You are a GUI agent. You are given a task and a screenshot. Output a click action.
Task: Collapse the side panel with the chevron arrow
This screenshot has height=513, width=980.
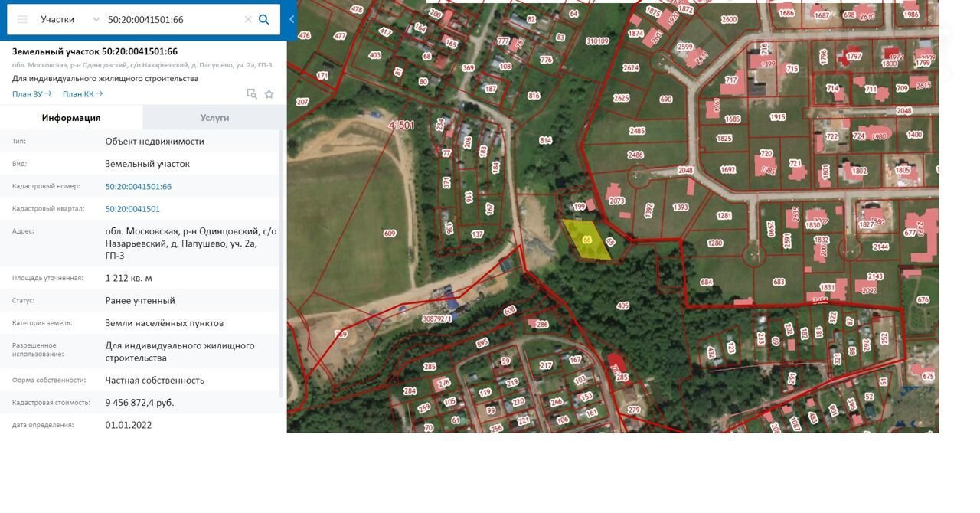click(x=292, y=19)
